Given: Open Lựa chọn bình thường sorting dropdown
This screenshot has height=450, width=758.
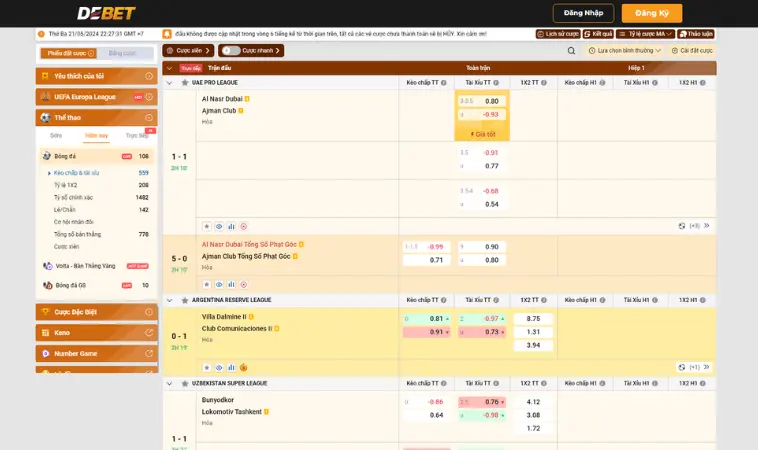Looking at the screenshot, I should (625, 50).
